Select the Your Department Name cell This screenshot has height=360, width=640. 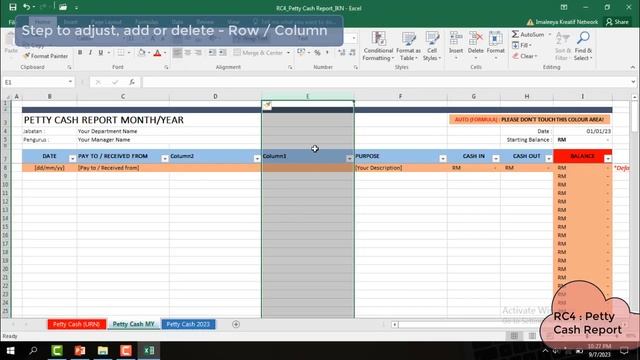click(123, 131)
